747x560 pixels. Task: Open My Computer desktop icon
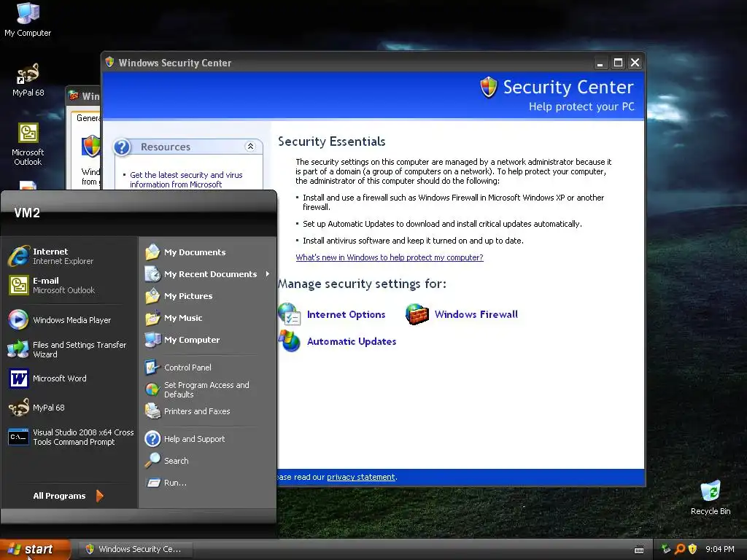click(28, 20)
